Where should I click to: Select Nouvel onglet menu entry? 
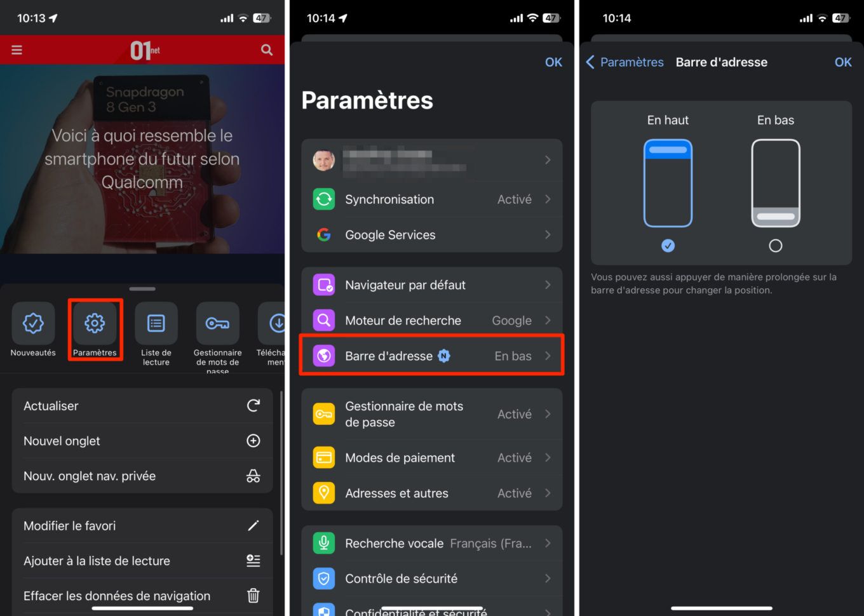(142, 441)
